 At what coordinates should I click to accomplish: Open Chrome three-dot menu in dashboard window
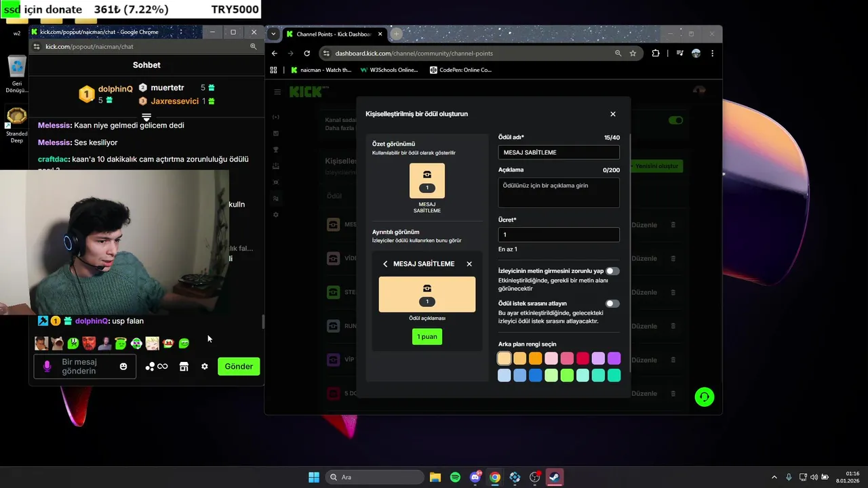point(712,54)
